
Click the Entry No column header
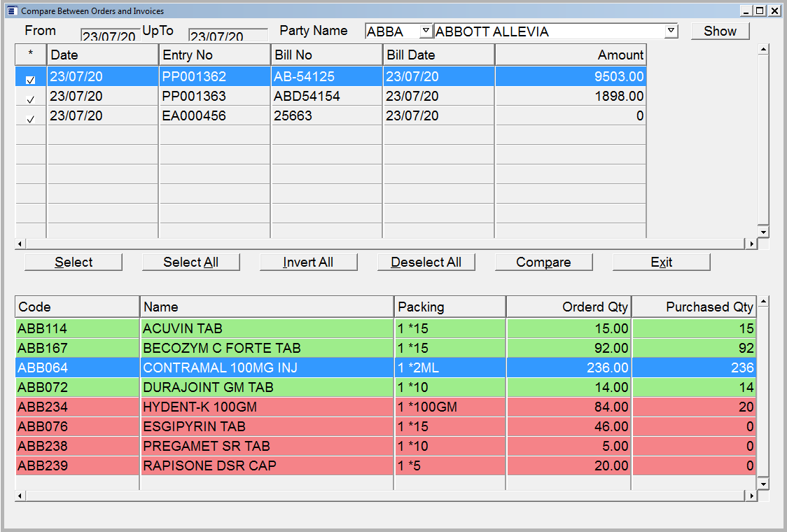[214, 55]
